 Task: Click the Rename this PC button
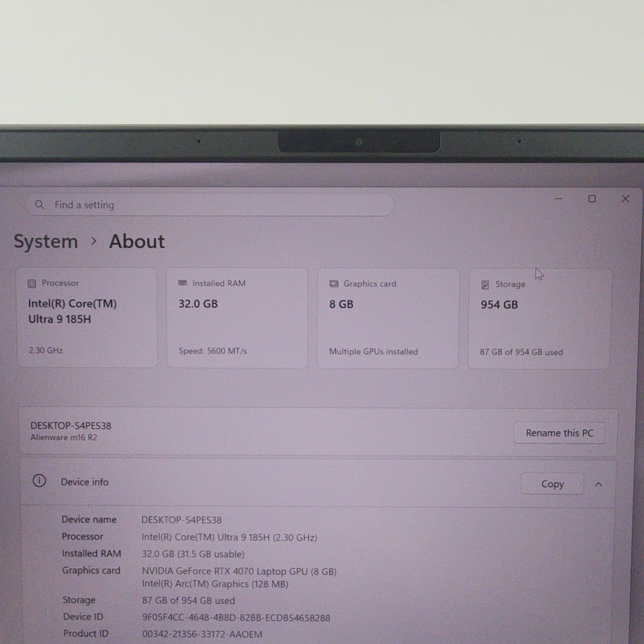[x=559, y=433]
